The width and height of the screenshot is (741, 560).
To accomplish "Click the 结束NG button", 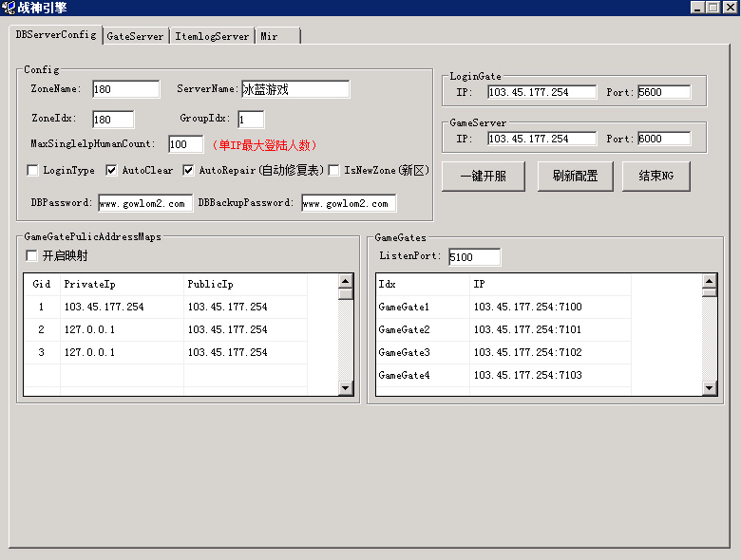I will pyautogui.click(x=655, y=177).
